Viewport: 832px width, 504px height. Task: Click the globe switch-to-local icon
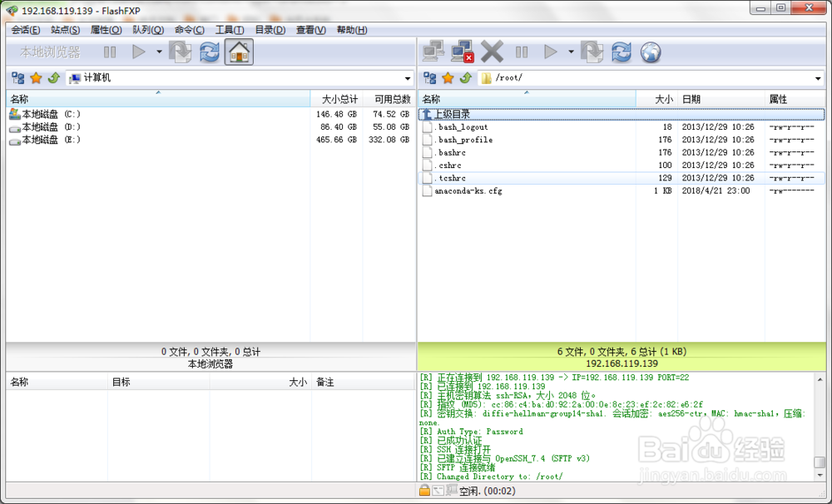pos(651,52)
